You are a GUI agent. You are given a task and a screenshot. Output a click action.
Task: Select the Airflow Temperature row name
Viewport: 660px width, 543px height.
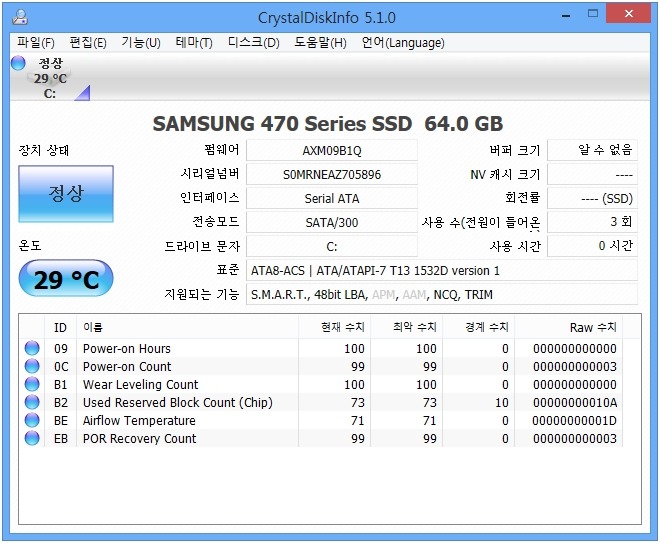point(139,421)
